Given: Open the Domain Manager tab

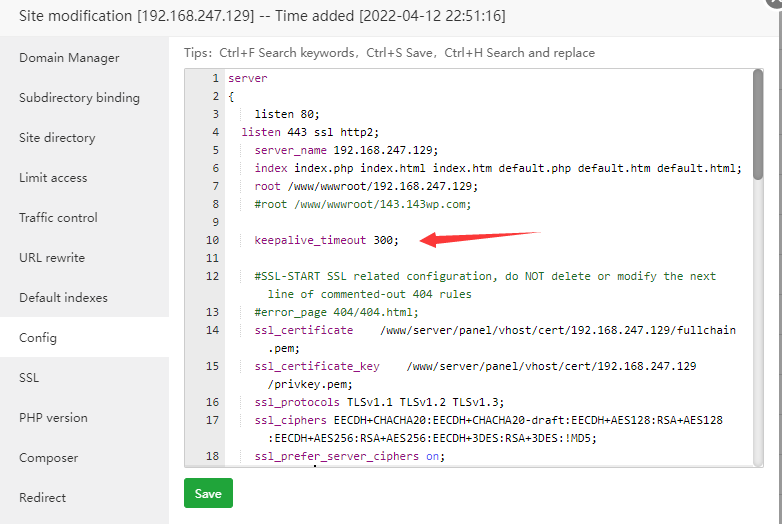Looking at the screenshot, I should pyautogui.click(x=69, y=58).
